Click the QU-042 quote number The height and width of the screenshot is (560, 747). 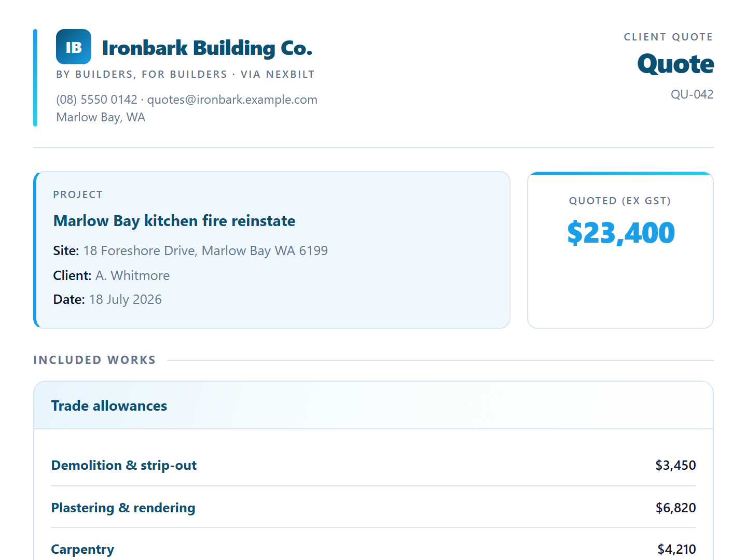coord(692,94)
